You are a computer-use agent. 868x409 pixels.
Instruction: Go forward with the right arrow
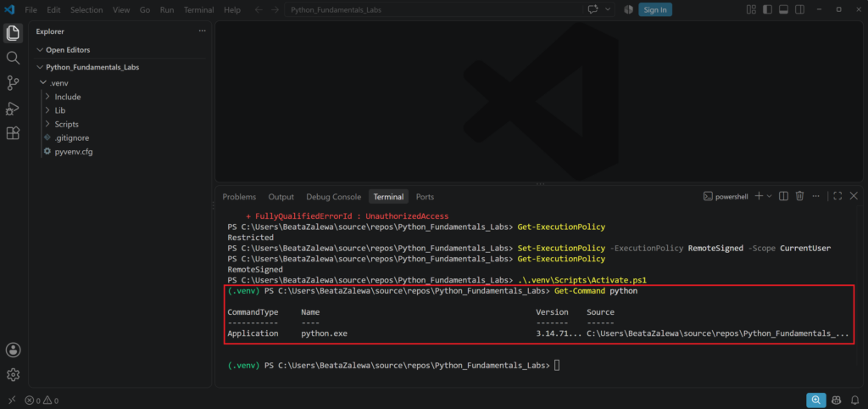coord(275,10)
